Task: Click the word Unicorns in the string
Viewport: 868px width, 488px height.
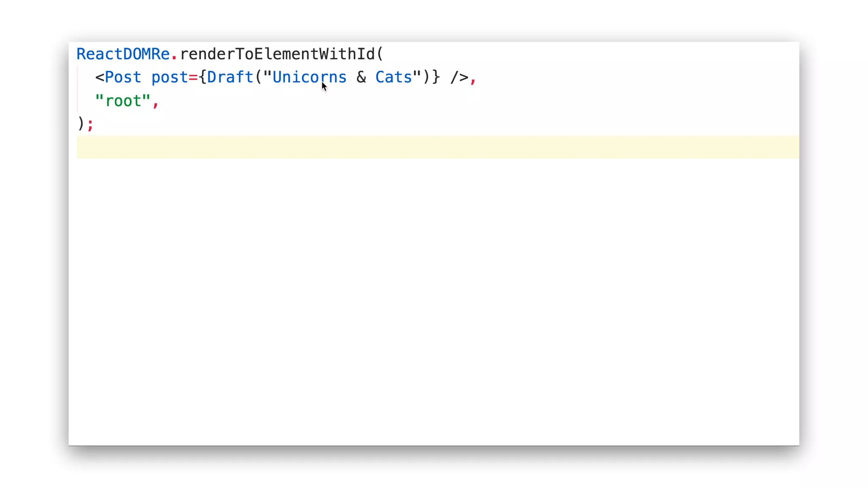Action: click(x=309, y=78)
